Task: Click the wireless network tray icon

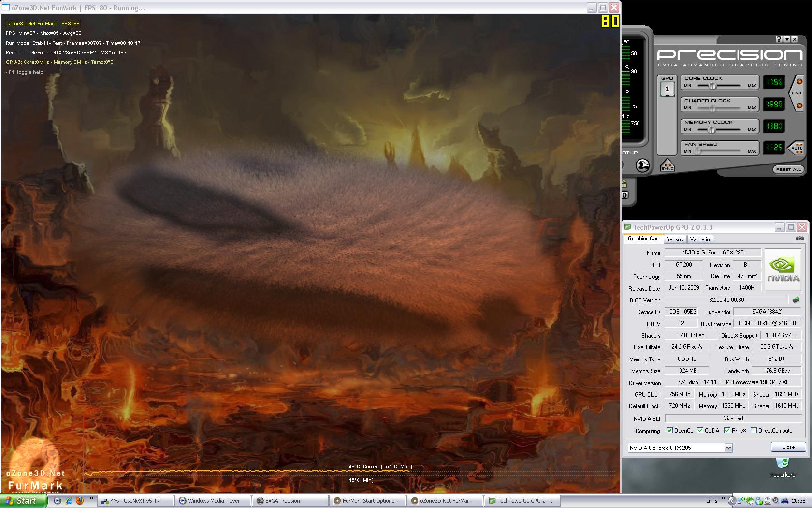Action: 740,501
